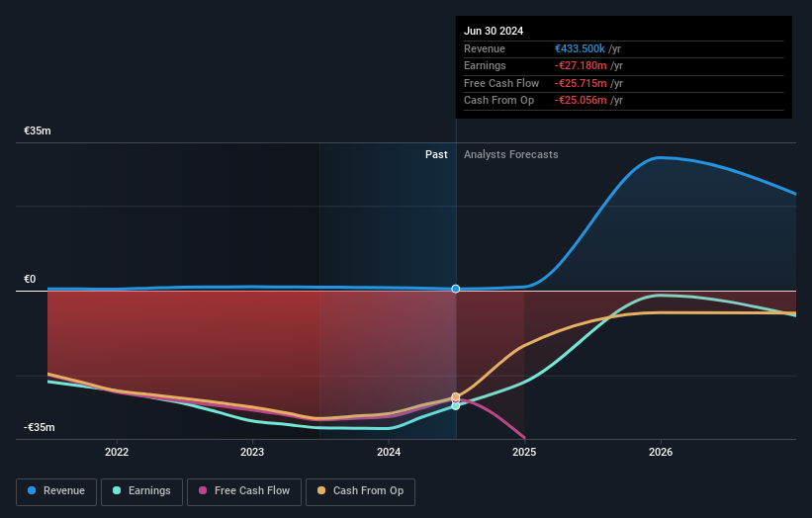This screenshot has width=812, height=518.
Task: Click the €0 y-axis label
Action: (30, 280)
